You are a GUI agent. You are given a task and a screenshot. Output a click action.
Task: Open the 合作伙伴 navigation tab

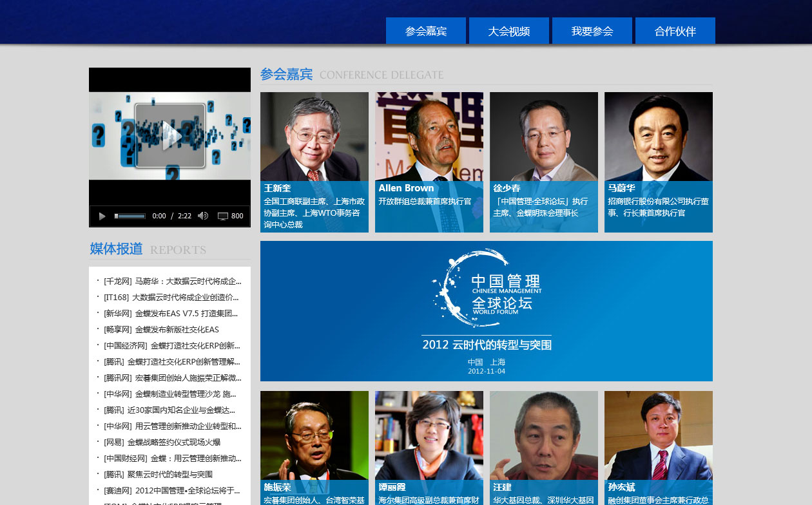[x=675, y=31]
